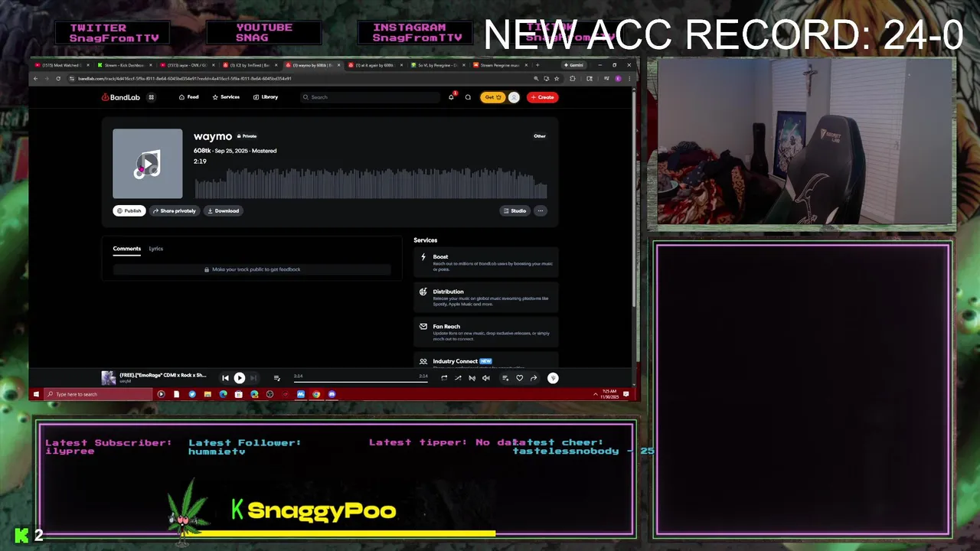Reload the BandLab page
Image resolution: width=980 pixels, height=551 pixels.
tap(57, 78)
